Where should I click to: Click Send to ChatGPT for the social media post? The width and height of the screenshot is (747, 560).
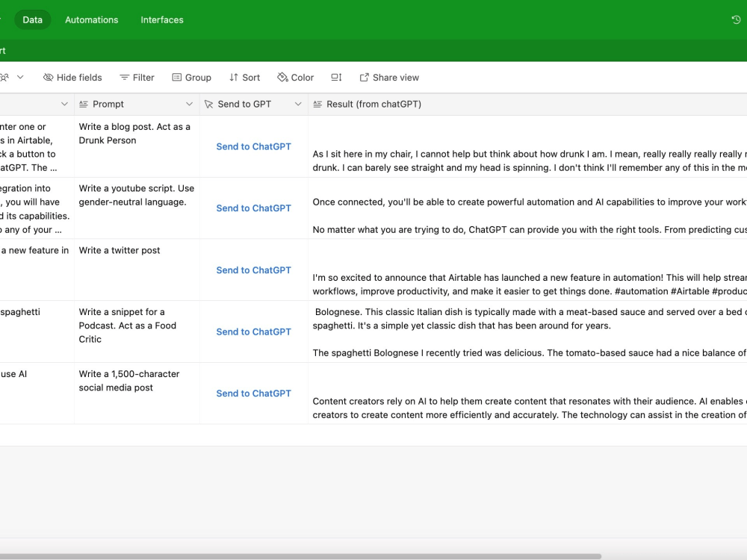point(253,393)
